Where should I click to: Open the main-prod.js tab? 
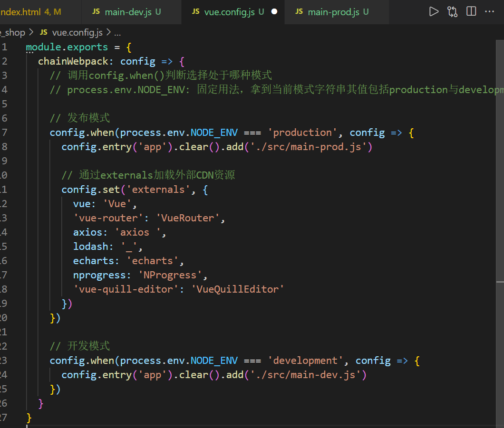point(333,12)
